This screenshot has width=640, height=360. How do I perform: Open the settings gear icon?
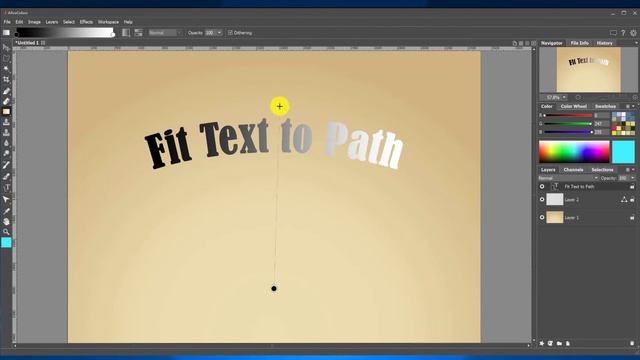[633, 33]
